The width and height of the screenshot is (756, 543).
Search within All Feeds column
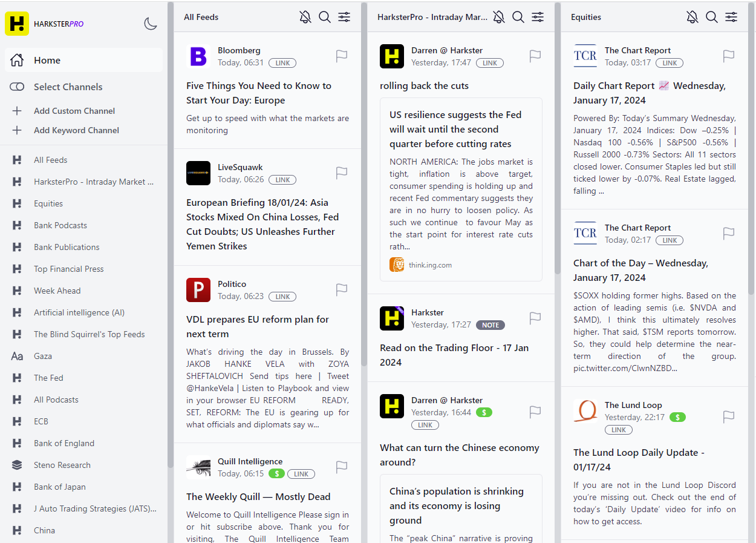click(325, 17)
